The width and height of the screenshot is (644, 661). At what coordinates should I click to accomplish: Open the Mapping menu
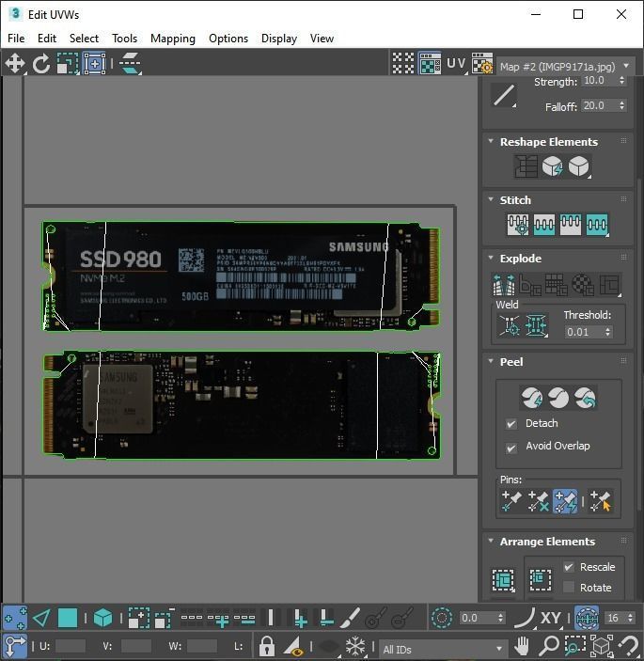point(173,39)
